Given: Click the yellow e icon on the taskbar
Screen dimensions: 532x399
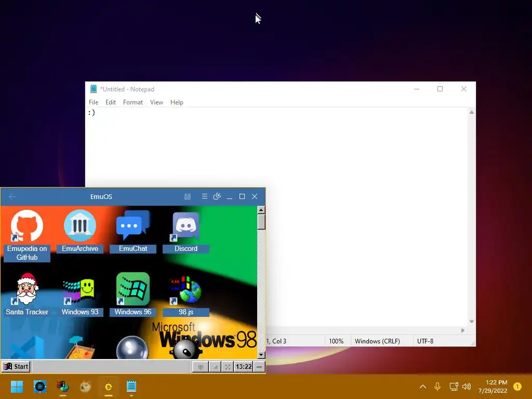Looking at the screenshot, I should [x=108, y=387].
